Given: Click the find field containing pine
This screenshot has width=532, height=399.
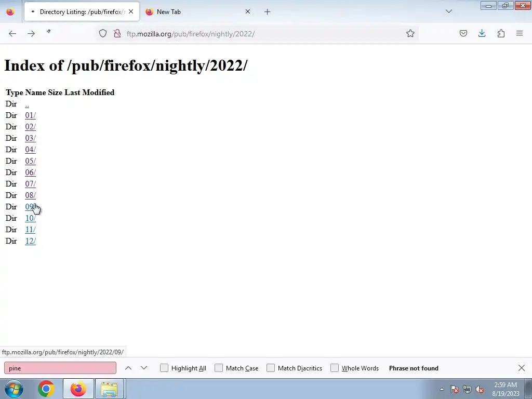Looking at the screenshot, I should point(60,368).
